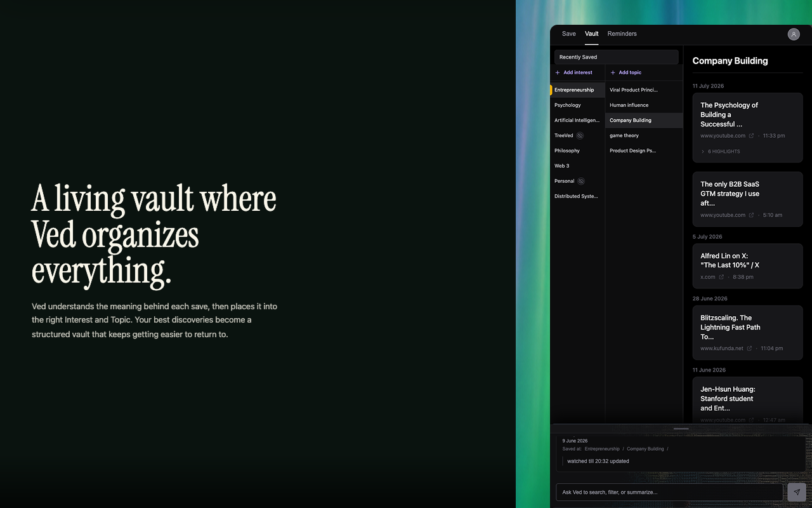Click the send arrow next to Ask Ved
Screen dimensions: 812x508
tap(797, 492)
